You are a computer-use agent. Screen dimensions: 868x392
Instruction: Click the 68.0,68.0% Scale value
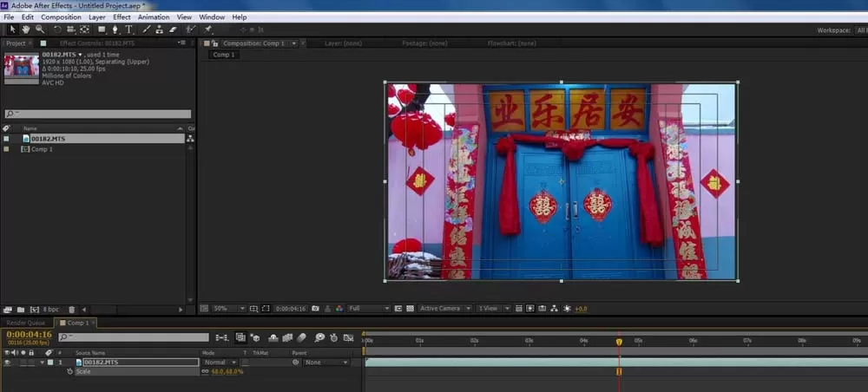click(x=227, y=372)
